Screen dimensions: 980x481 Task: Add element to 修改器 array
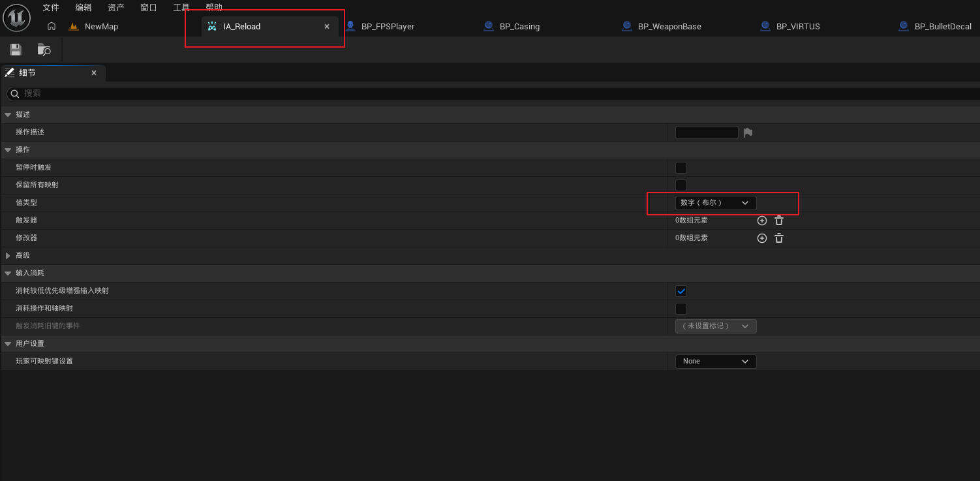(761, 238)
